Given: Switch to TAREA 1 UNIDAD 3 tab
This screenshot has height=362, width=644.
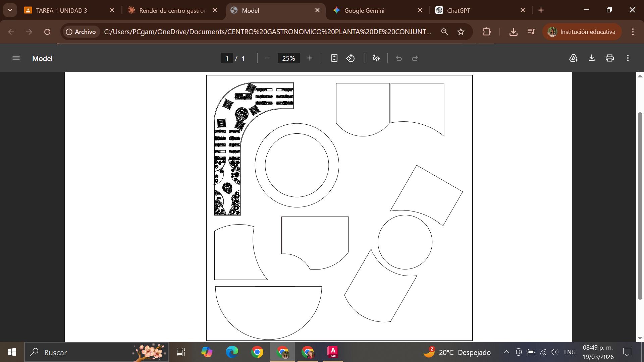Looking at the screenshot, I should 61,10.
